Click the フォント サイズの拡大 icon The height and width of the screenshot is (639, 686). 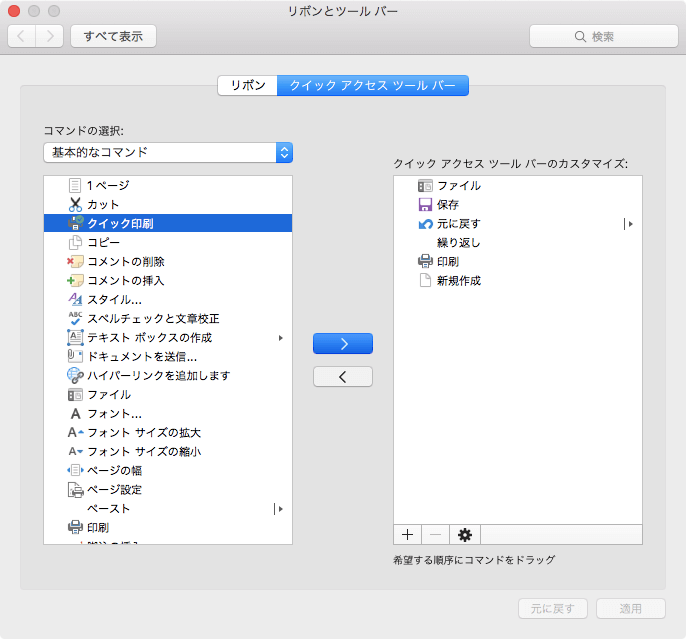[75, 433]
